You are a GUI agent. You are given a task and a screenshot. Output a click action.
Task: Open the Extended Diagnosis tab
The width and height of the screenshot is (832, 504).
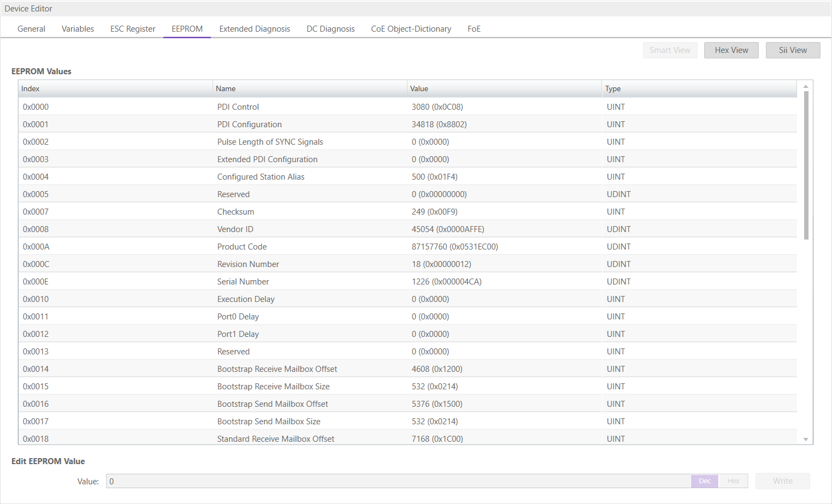255,29
